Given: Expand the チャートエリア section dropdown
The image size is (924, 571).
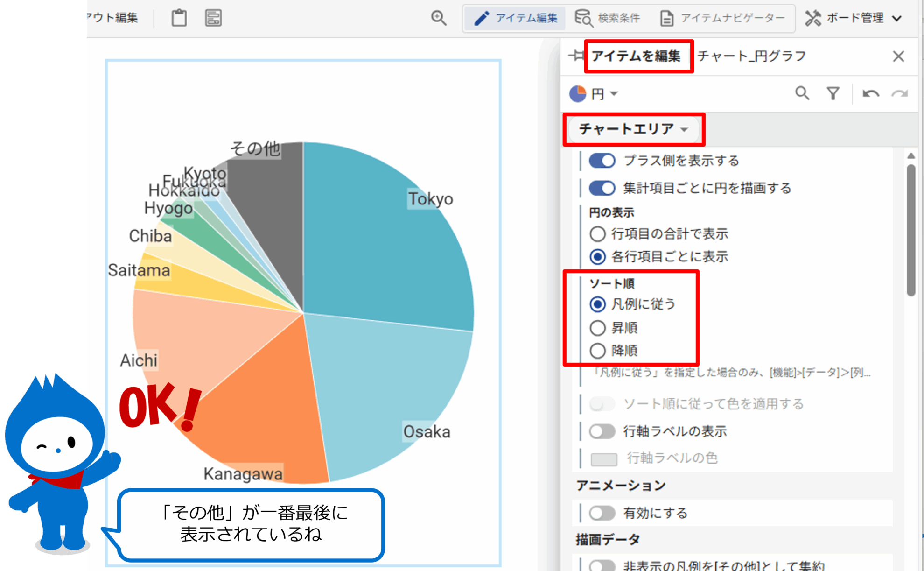Looking at the screenshot, I should click(633, 129).
